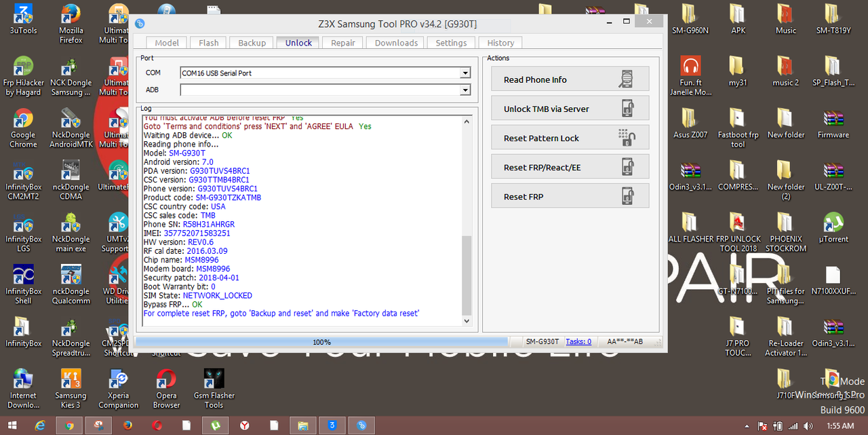Click the Read Phone Info button
Viewport: 868px width, 435px height.
tap(570, 79)
